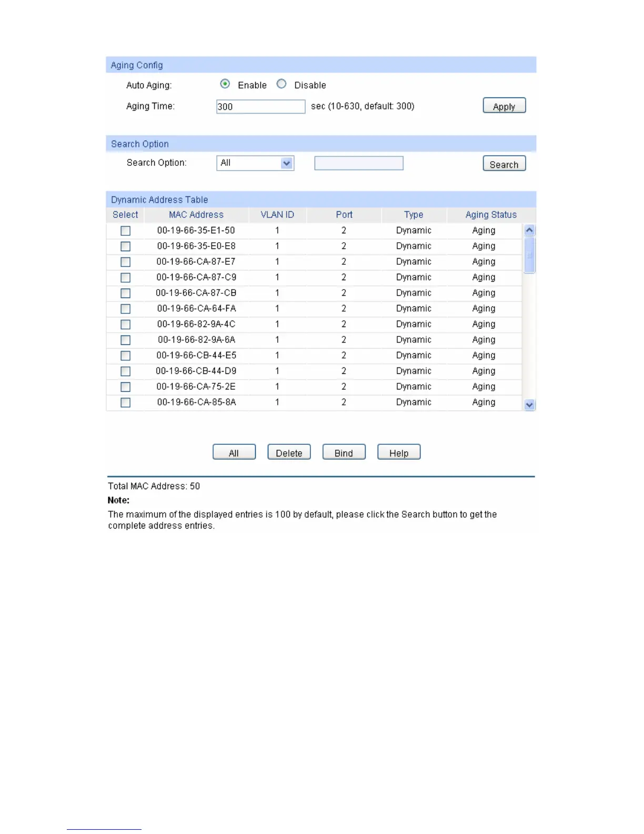Check the box for MAC 00-19-66-CB-44-E5

[x=125, y=355]
